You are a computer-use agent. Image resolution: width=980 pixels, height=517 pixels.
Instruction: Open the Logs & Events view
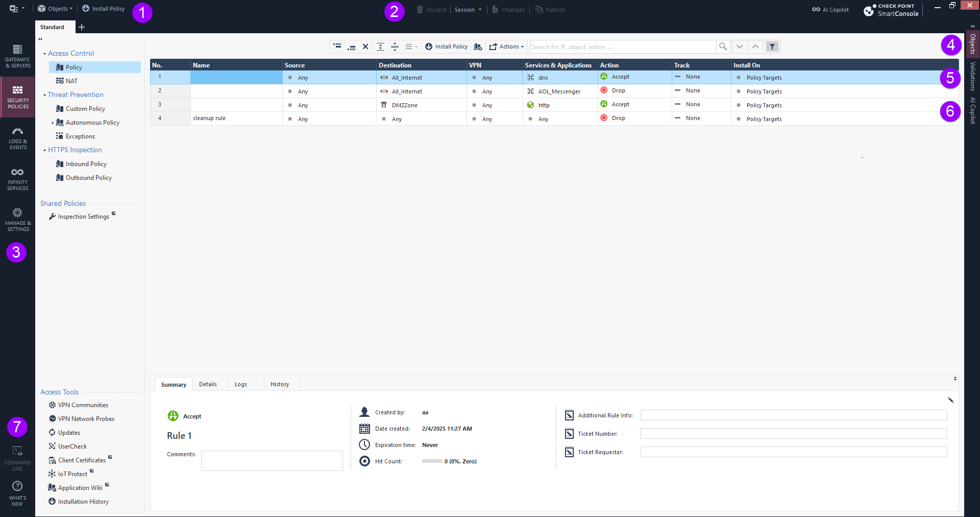pos(17,139)
